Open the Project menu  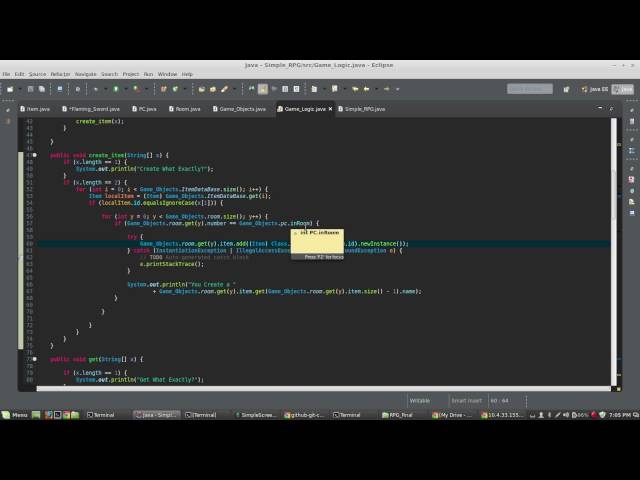[x=131, y=74]
